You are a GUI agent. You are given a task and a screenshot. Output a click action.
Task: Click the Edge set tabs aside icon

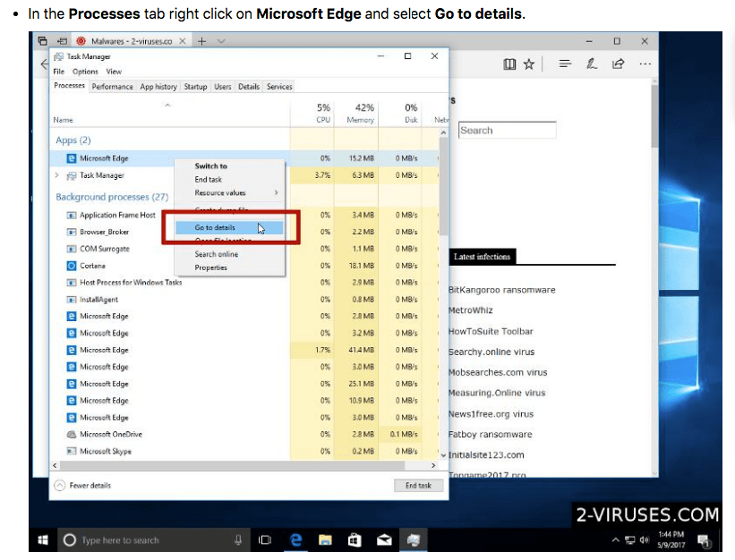pos(62,41)
